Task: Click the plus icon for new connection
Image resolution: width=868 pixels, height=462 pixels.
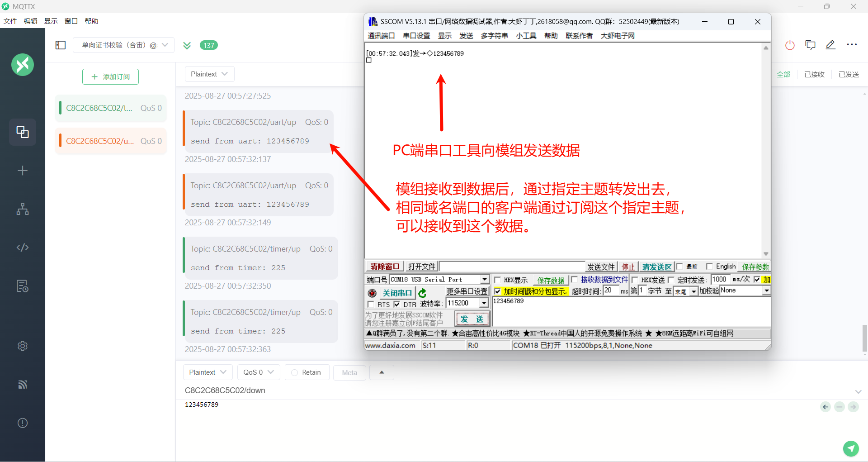Action: [x=23, y=171]
